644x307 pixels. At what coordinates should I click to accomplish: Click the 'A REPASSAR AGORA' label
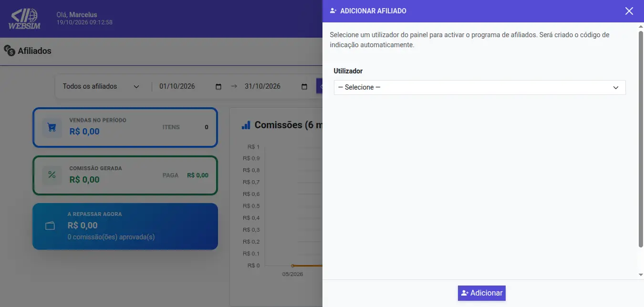[x=95, y=214]
